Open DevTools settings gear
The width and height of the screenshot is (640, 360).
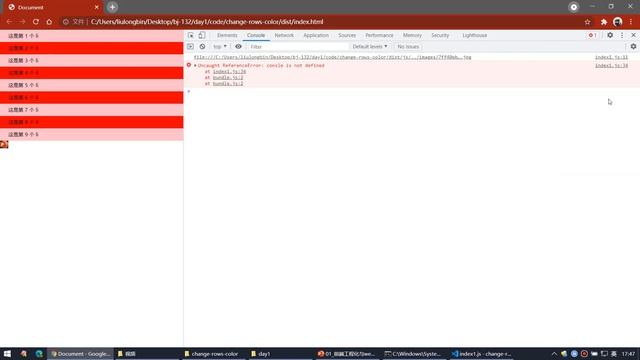[610, 35]
